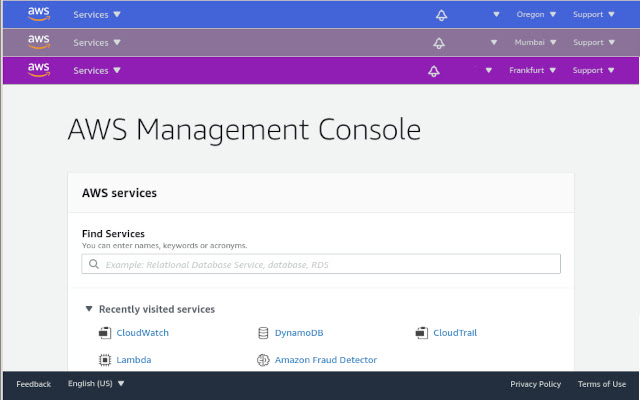Click the AWS logo in the Frankfurt bar
The height and width of the screenshot is (400, 640).
(38, 70)
